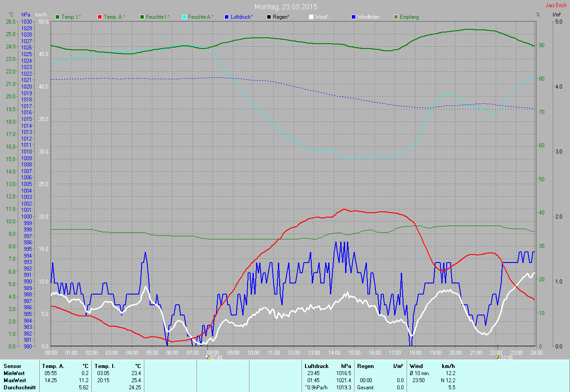This screenshot has height=392, width=570.
Task: Click the hPa axis unit label
Action: click(x=26, y=15)
